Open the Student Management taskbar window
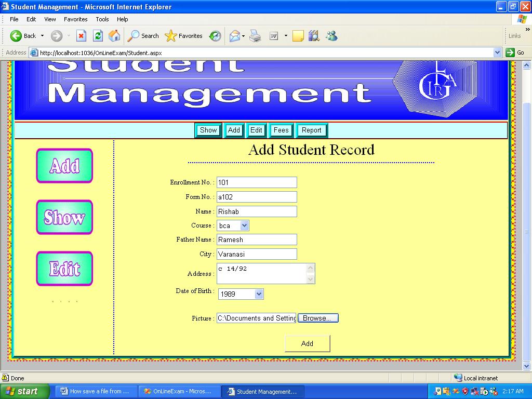The image size is (532, 399). (262, 391)
